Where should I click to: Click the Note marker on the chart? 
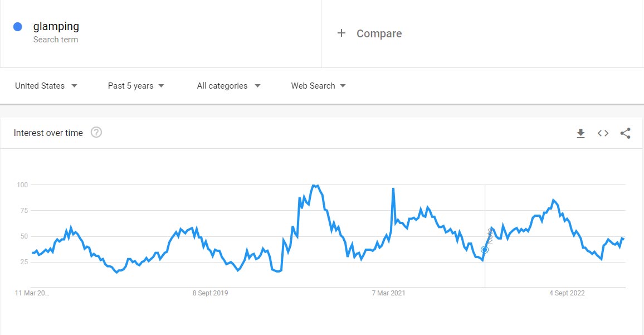pos(490,236)
